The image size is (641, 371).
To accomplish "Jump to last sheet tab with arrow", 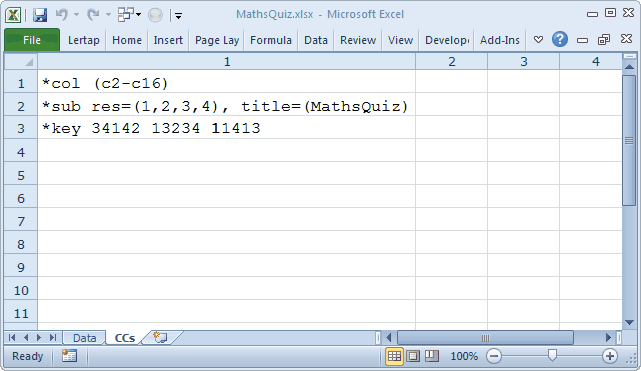I will (x=53, y=337).
